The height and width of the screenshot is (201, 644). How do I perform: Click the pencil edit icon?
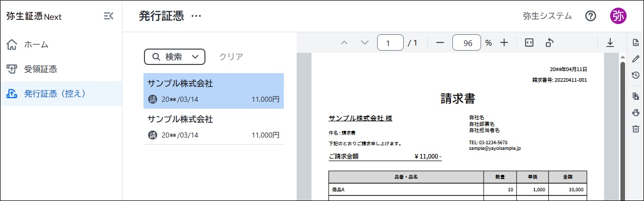pyautogui.click(x=636, y=58)
